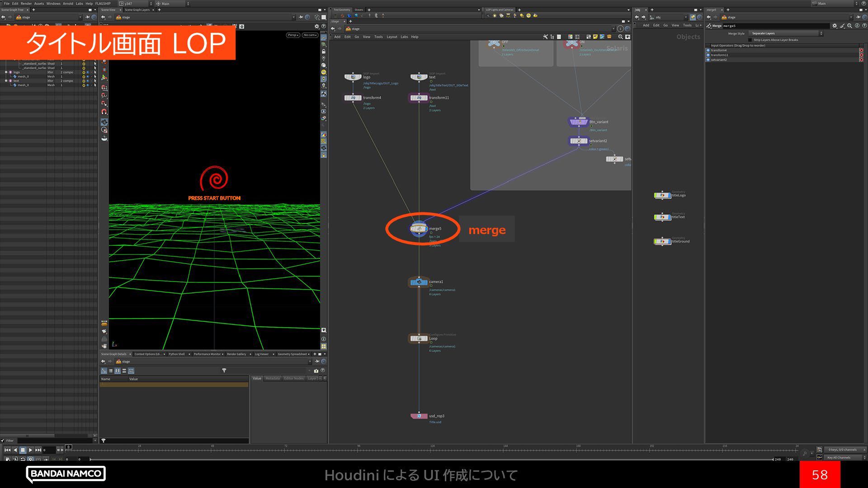Click the Btn_variant node icon
The image size is (868, 488).
click(578, 122)
